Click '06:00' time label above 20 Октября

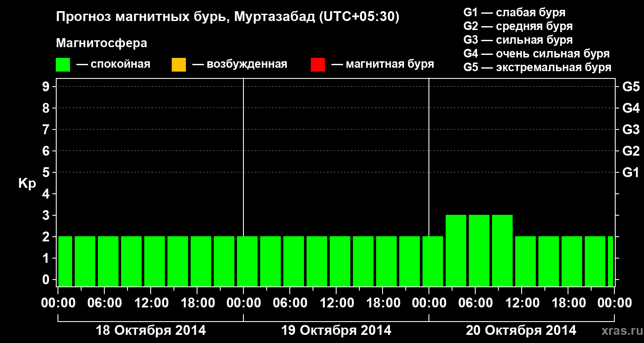pos(475,303)
